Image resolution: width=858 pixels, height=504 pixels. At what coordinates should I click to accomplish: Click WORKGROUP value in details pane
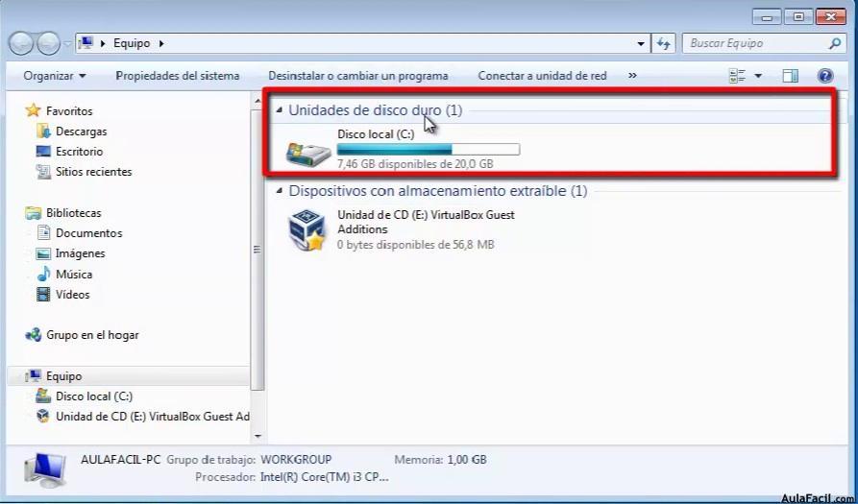(x=296, y=460)
